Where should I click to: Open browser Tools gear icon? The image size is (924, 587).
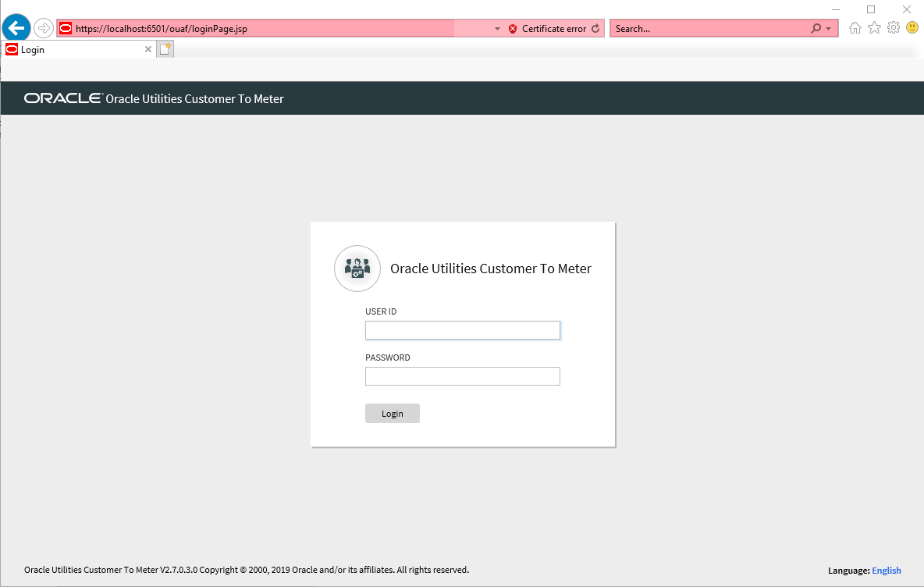[x=894, y=27]
